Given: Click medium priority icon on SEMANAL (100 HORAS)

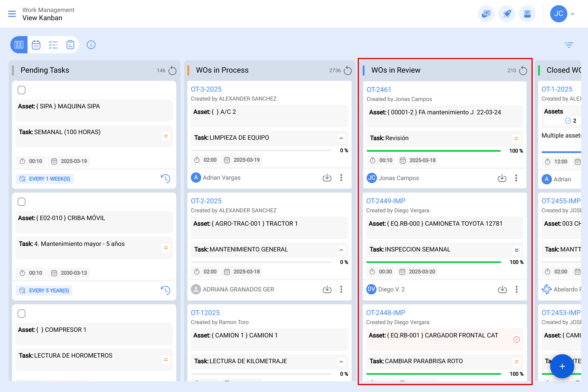Looking at the screenshot, I should [166, 136].
